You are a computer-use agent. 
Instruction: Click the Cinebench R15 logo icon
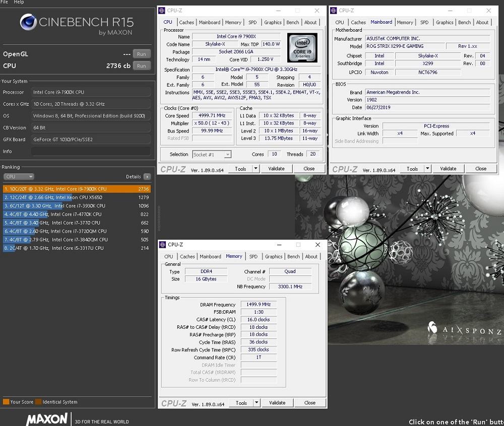click(x=28, y=22)
